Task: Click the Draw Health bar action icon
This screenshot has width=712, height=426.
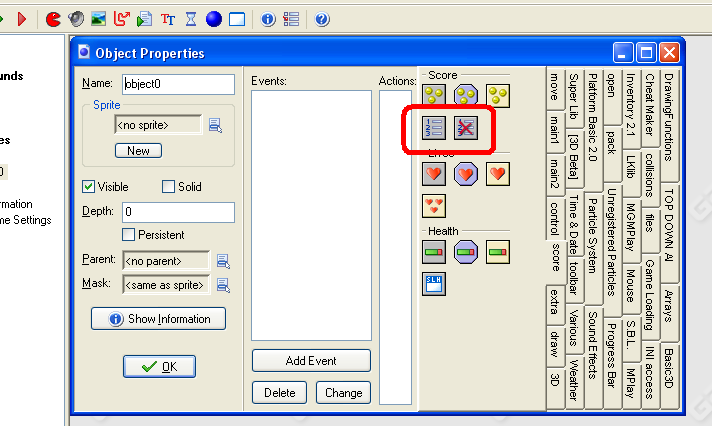Action: coord(498,252)
